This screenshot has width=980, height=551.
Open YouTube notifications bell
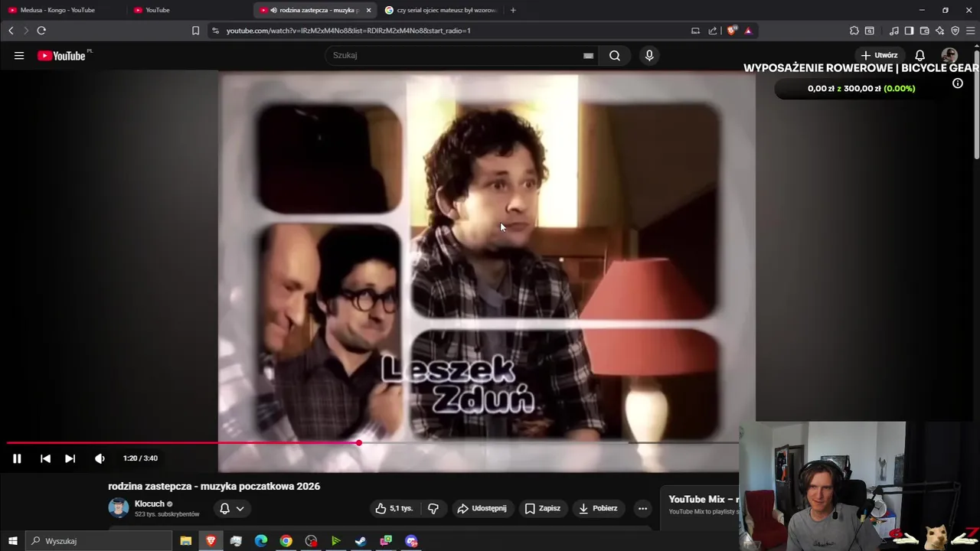[x=920, y=55]
